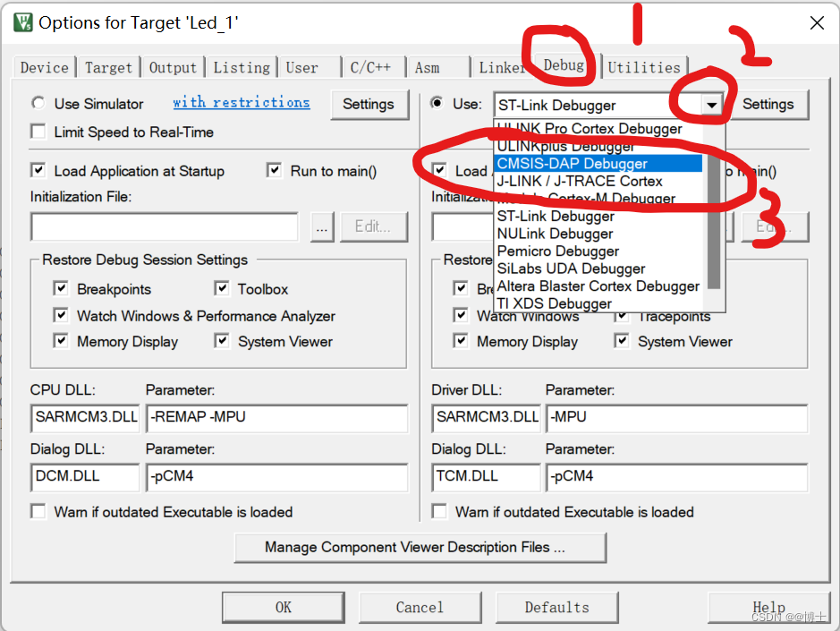Click the with restrictions link
This screenshot has height=631, width=840.
click(x=241, y=102)
